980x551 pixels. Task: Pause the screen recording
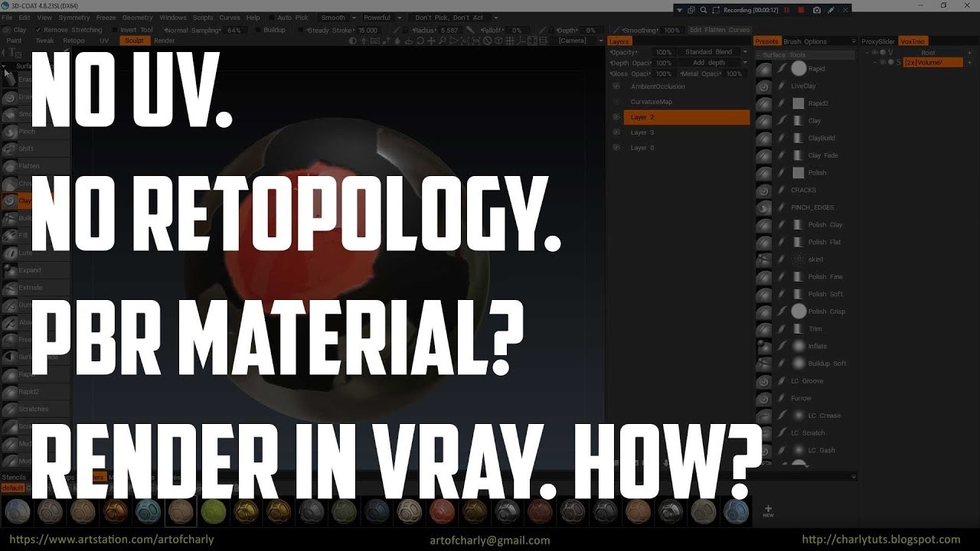786,10
